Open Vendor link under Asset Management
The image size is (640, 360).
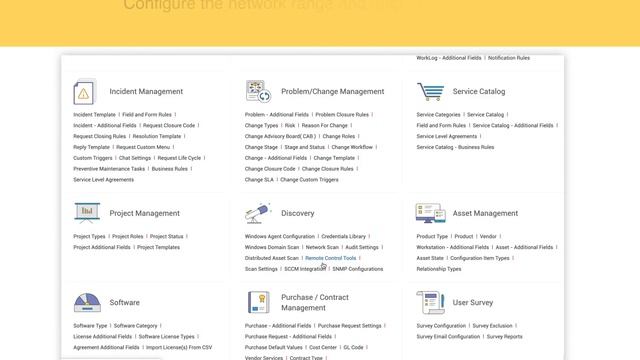(488, 236)
